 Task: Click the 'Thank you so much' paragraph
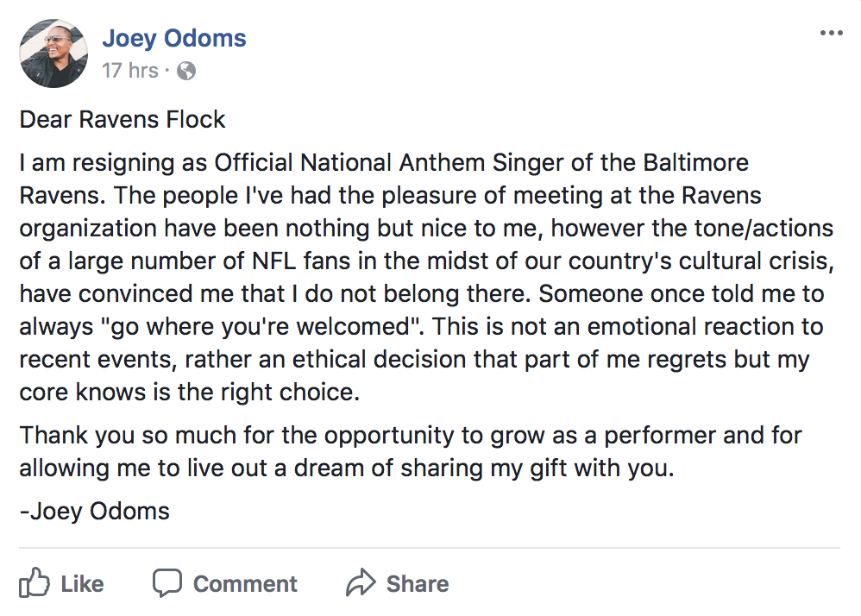coord(411,452)
